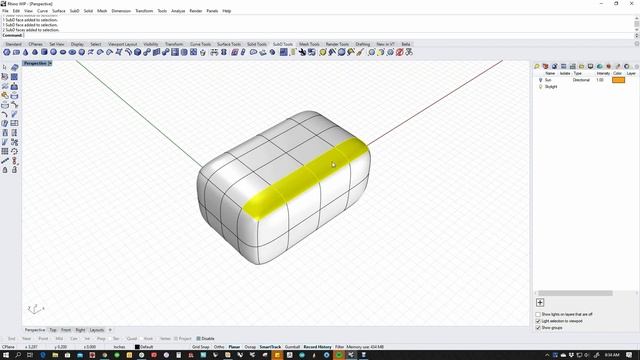
Task: Click Sun intensity value 1.00
Action: coord(600,80)
